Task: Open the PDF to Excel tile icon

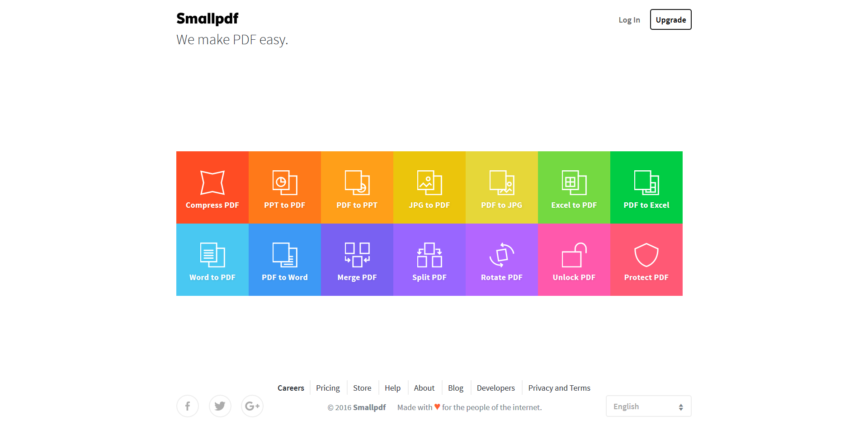Action: click(x=646, y=182)
